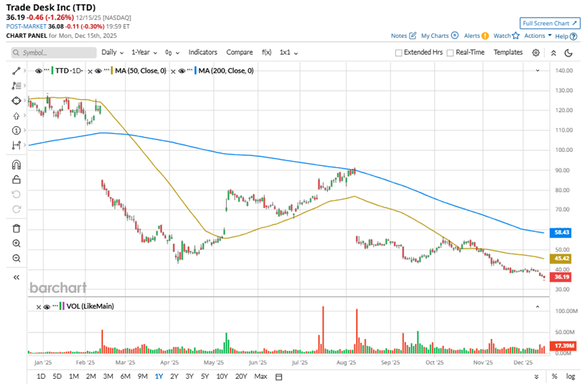Click the blue MA 200 color swatch
This screenshot has width=588, height=388.
coord(196,70)
